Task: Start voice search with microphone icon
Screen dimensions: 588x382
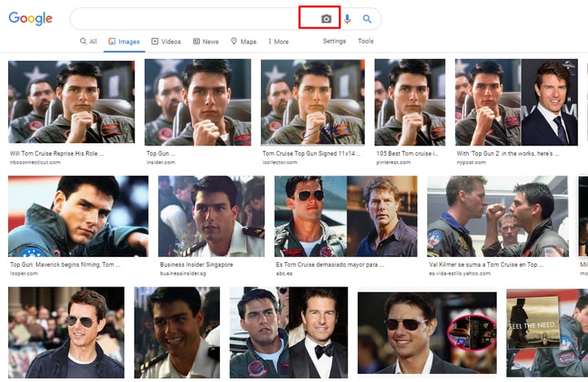Action: click(x=347, y=19)
